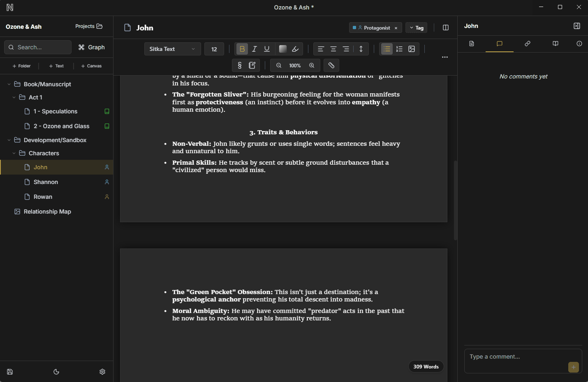Viewport: 588px width, 382px height.
Task: Open the Sitka Text font dropdown
Action: coord(172,48)
